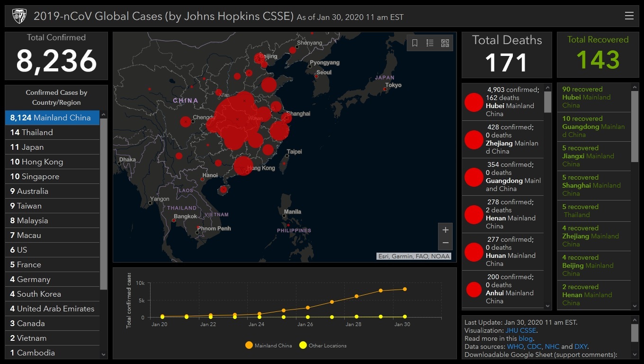Click the Zhejiang red circle icon in deaths list

click(x=474, y=140)
